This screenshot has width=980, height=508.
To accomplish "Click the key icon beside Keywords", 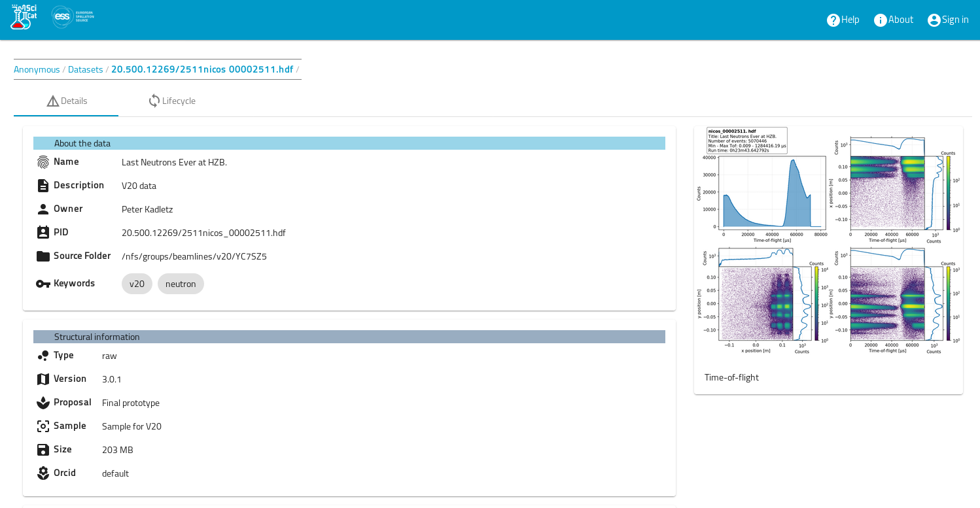I will [x=43, y=284].
